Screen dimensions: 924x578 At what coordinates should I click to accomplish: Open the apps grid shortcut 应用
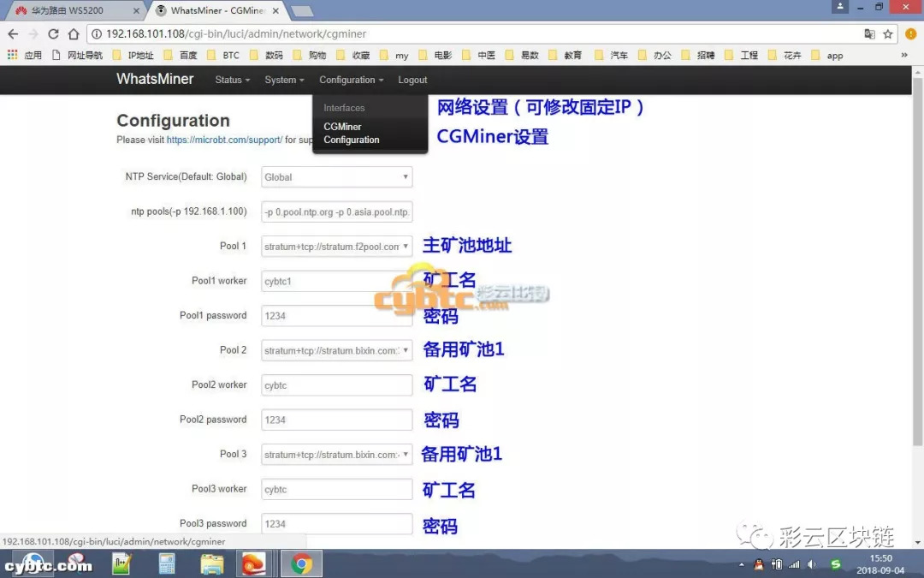point(24,55)
